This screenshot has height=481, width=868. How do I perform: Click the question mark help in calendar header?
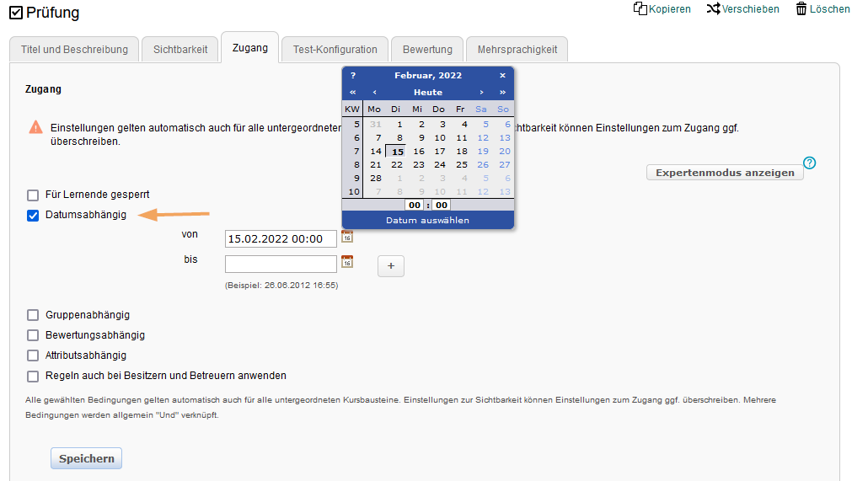coord(353,75)
